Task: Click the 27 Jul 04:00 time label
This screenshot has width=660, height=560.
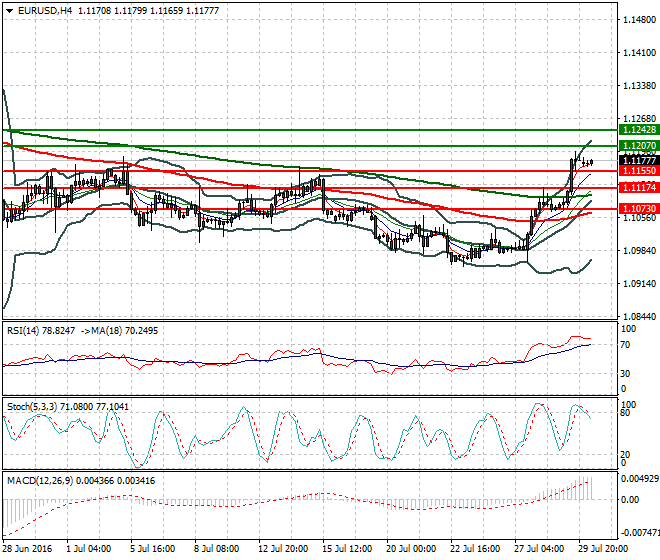Action: coord(539,549)
